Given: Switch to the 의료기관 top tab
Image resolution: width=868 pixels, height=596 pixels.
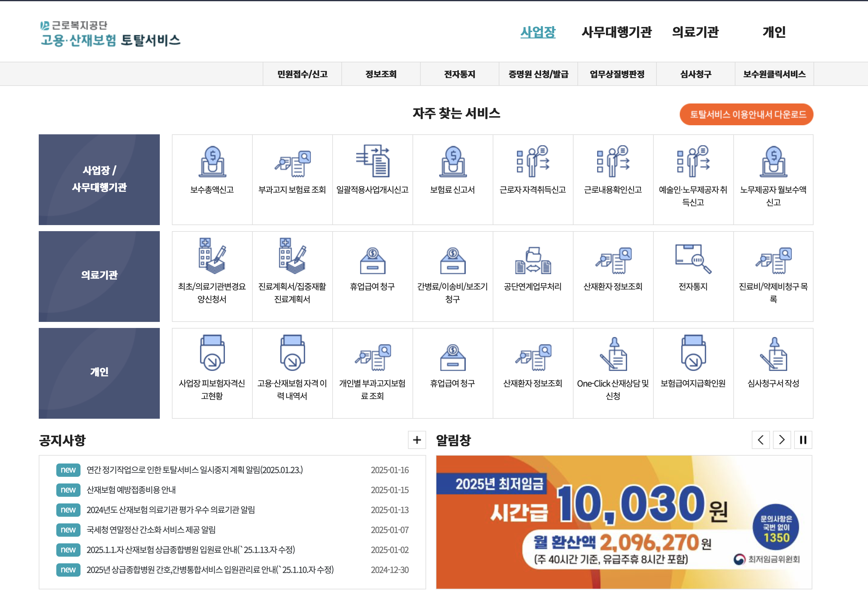Looking at the screenshot, I should [695, 32].
